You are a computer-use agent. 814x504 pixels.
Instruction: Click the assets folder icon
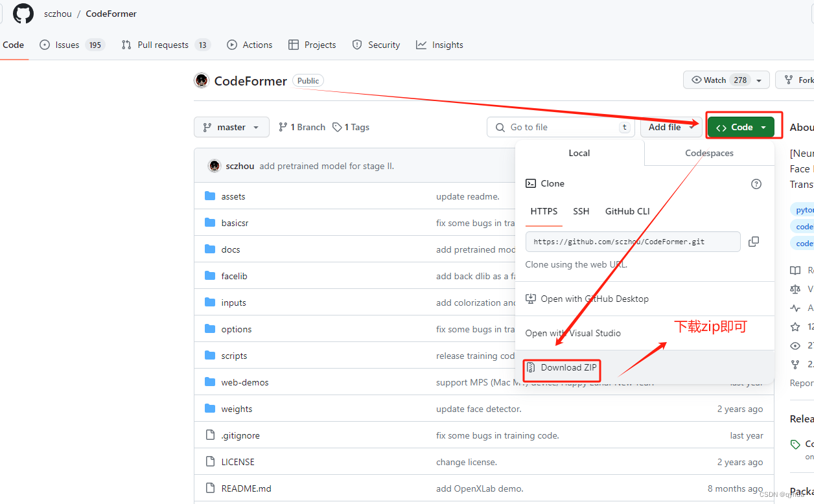tap(210, 196)
